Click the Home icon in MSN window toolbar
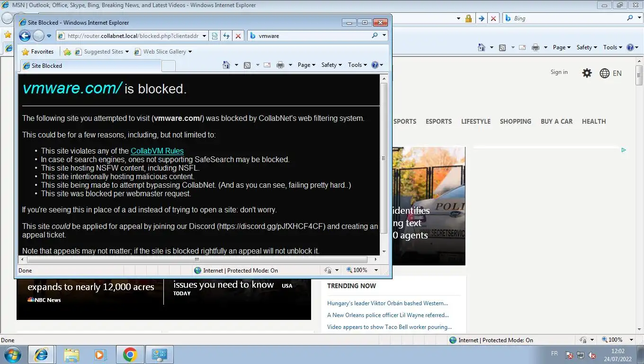The width and height of the screenshot is (644, 364). 482,47
